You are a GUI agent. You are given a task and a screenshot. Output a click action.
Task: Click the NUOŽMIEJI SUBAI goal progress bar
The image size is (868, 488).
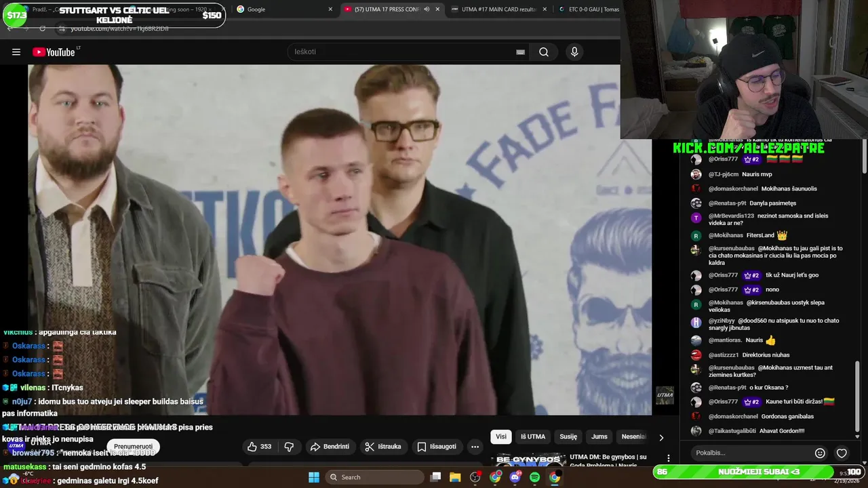(758, 472)
